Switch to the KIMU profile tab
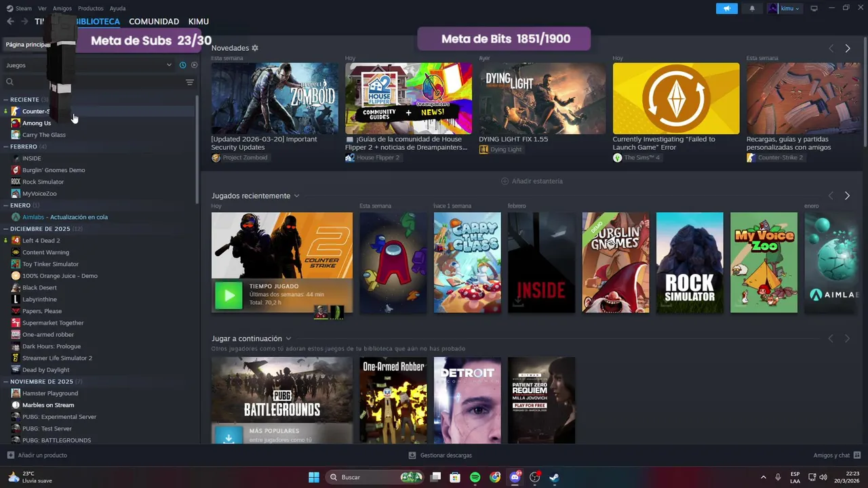 point(199,22)
